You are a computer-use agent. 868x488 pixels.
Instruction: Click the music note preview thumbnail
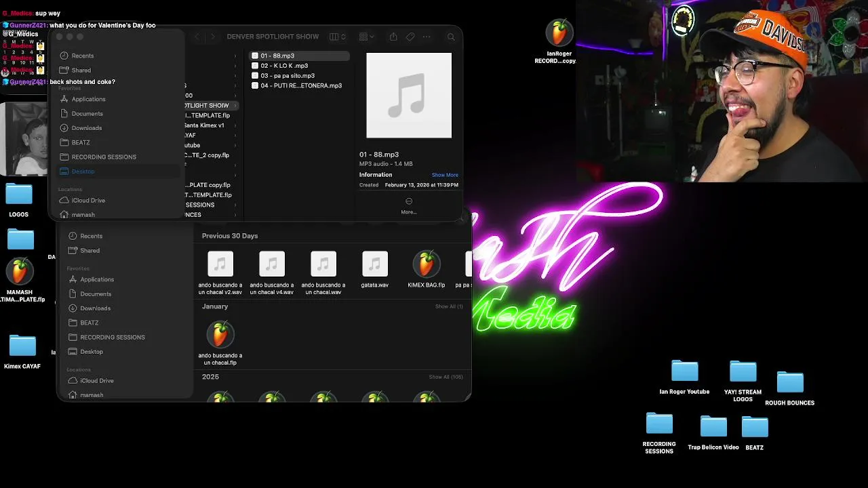click(409, 96)
